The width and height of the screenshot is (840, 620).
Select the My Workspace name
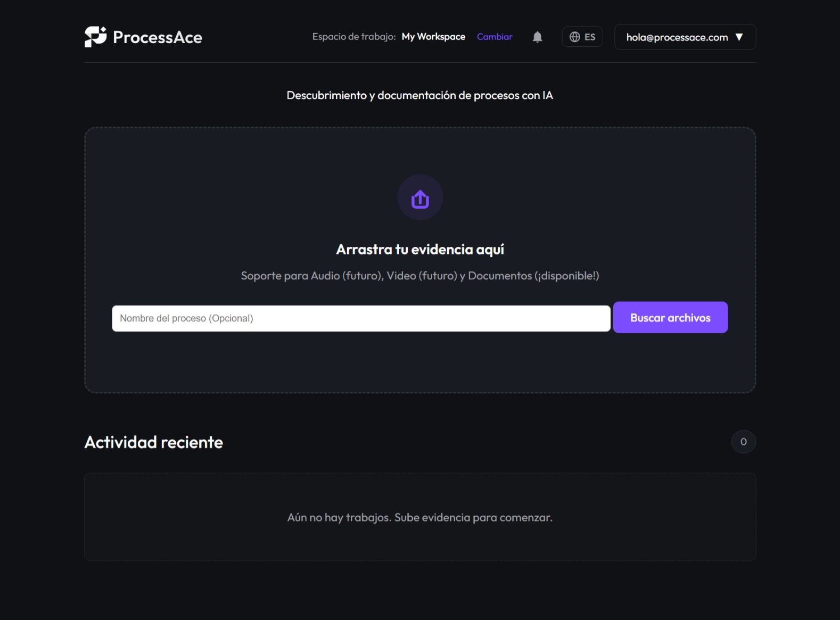tap(433, 37)
